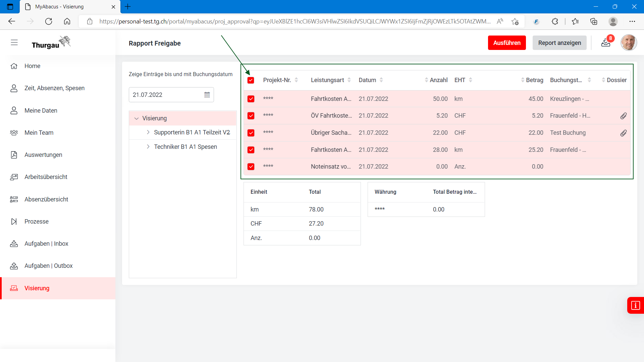Collapse the Visierung tree node
Image resolution: width=644 pixels, height=362 pixels.
[137, 118]
